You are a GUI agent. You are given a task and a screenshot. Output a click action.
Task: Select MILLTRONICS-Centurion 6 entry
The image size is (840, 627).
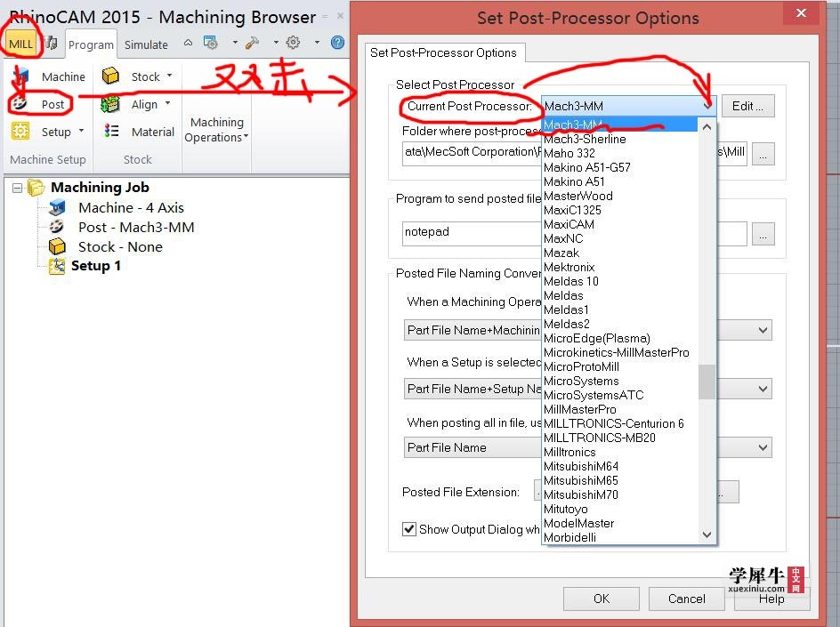coord(620,423)
